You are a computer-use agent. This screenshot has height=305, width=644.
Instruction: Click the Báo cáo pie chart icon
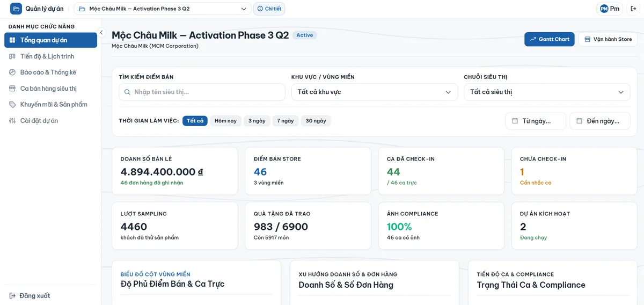(x=12, y=72)
